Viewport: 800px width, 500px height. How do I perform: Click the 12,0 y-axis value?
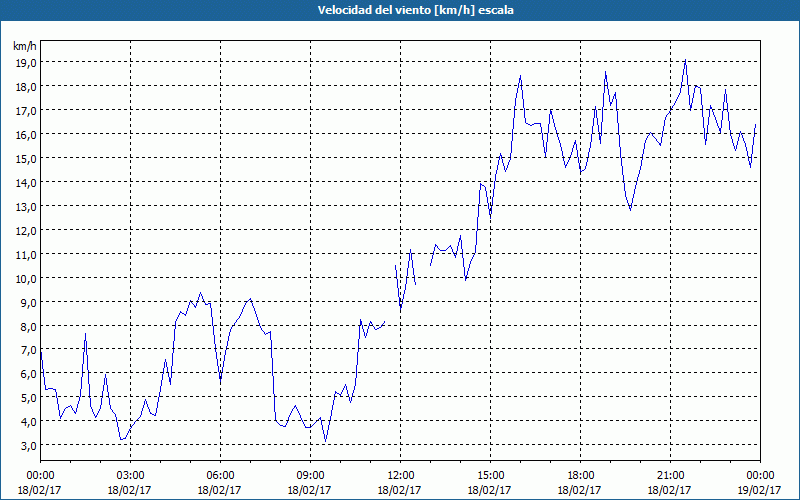tap(27, 230)
